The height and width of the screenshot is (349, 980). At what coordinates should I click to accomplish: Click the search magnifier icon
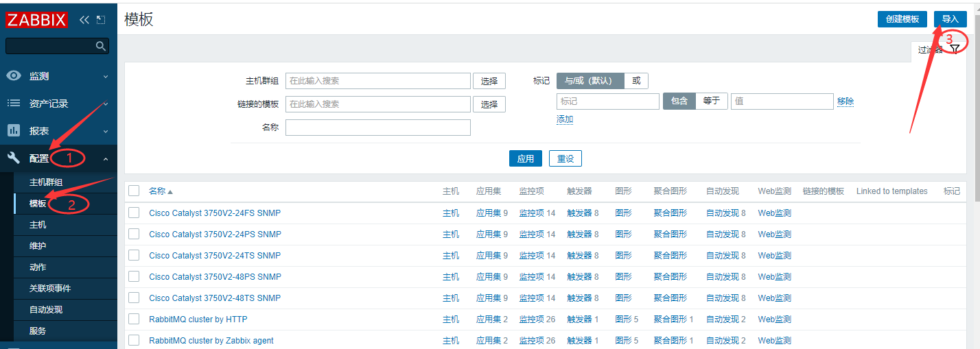[100, 46]
